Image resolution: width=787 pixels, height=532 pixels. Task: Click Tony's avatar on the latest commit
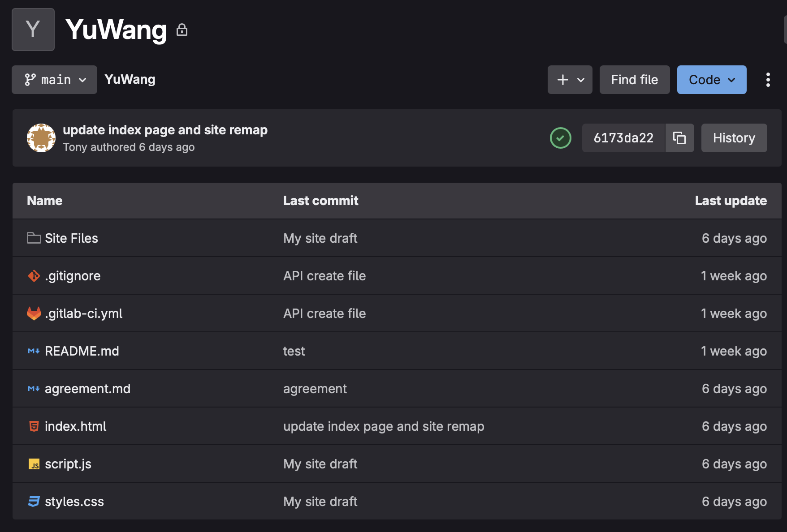[x=41, y=138]
